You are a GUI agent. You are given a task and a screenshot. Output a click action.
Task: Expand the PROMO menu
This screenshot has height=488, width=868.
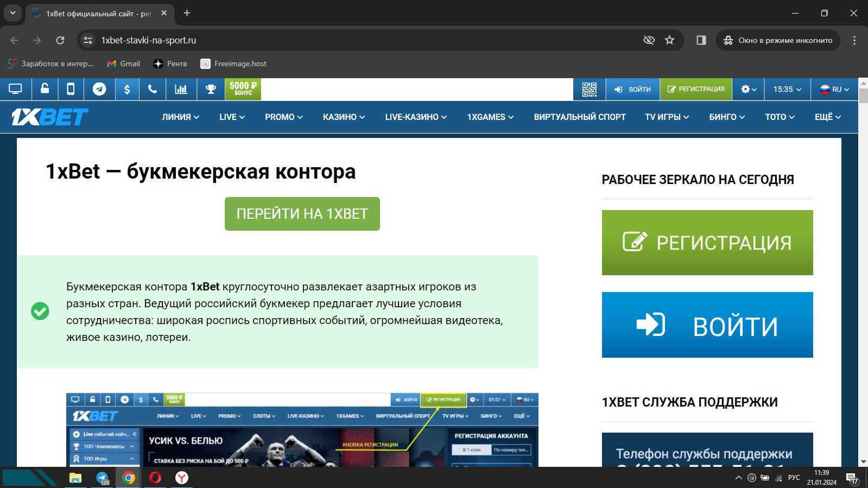point(284,117)
